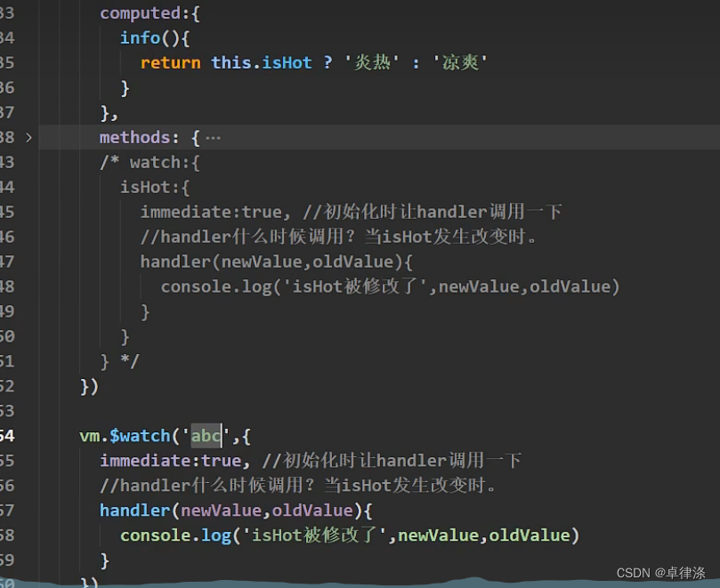Click 'newValue' parameter on line 57
Viewport: 720px width, 588px height.
click(x=222, y=511)
